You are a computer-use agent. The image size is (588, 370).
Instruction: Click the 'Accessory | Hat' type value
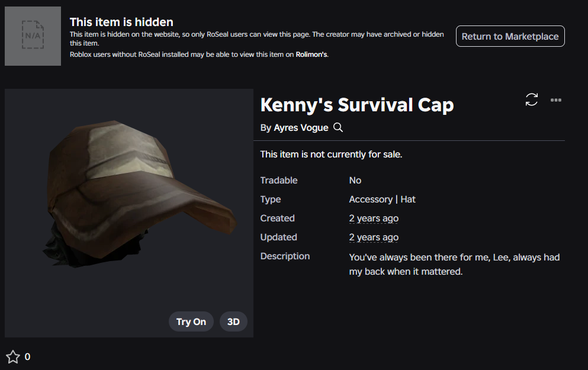(382, 199)
